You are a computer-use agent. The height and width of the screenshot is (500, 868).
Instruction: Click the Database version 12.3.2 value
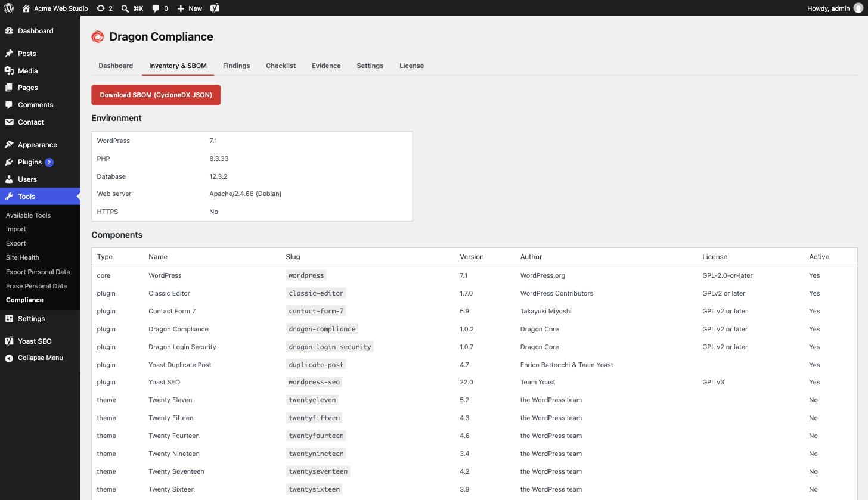click(x=218, y=176)
